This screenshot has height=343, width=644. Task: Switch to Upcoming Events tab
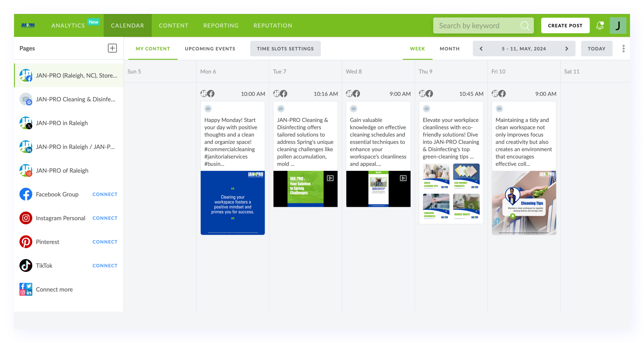coord(210,48)
